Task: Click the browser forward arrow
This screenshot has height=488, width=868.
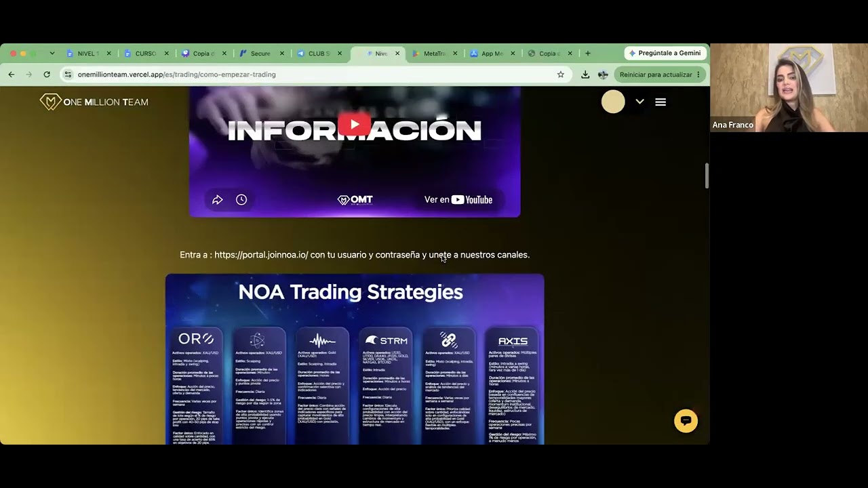Action: 28,75
